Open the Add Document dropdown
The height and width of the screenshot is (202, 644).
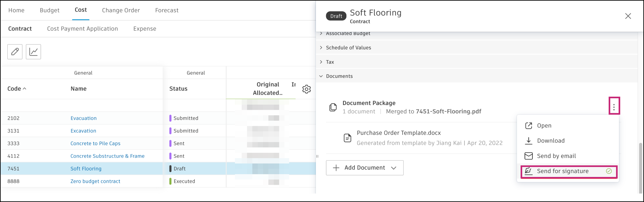tap(365, 168)
